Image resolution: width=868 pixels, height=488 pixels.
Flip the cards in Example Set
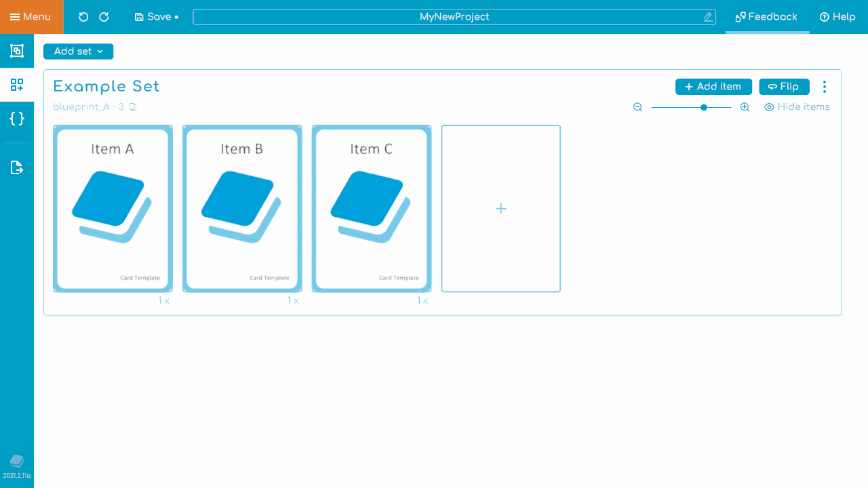[784, 87]
